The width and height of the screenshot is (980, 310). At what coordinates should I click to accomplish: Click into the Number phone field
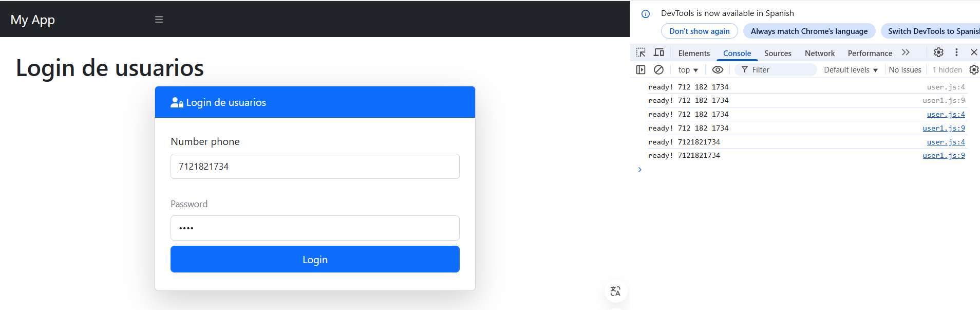pyautogui.click(x=315, y=167)
